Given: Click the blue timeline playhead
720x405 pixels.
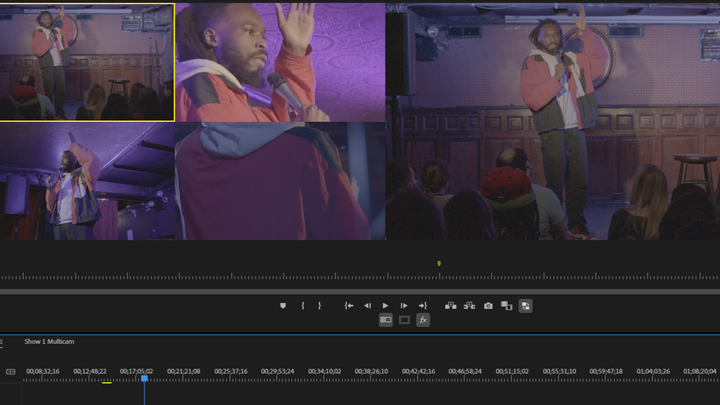Looking at the screenshot, I should click(144, 378).
